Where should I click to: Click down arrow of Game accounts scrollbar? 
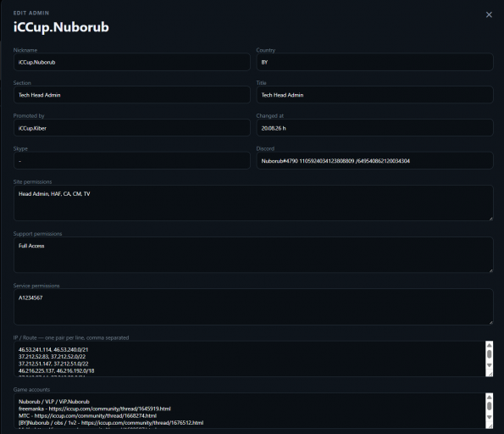(489, 417)
